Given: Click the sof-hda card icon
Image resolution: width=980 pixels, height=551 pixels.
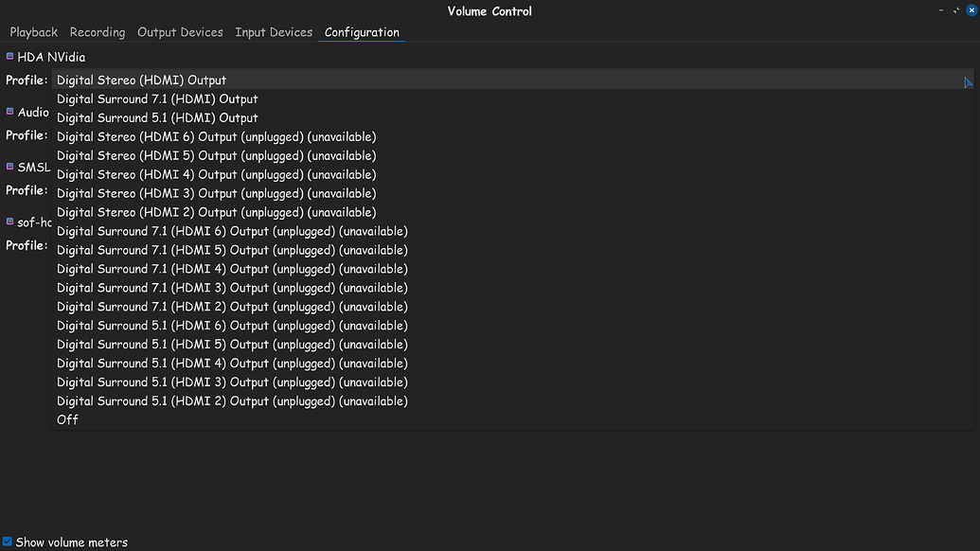Looking at the screenshot, I should click(x=10, y=222).
